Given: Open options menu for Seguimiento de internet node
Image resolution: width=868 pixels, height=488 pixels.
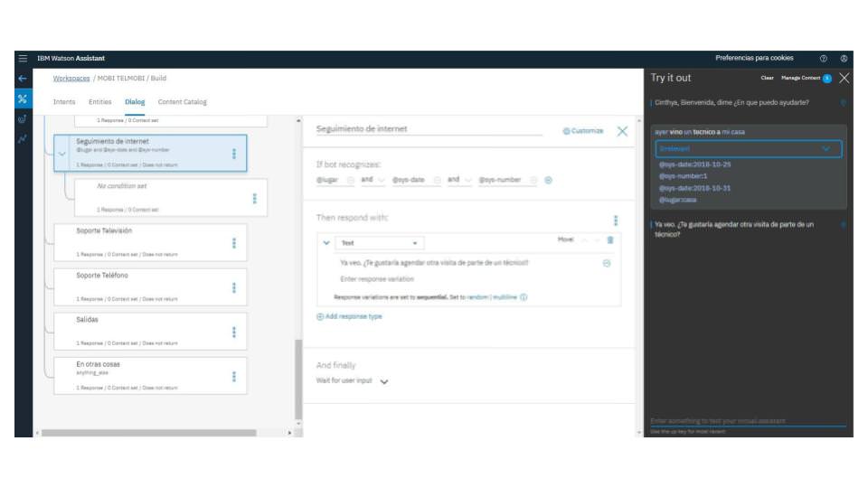Looking at the screenshot, I should coord(234,154).
